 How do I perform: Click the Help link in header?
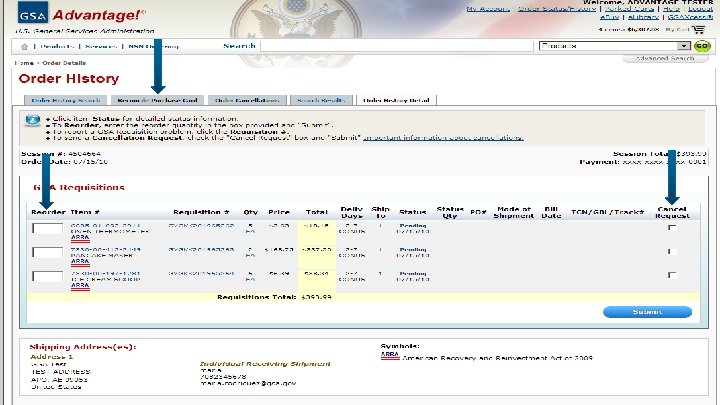(x=671, y=9)
